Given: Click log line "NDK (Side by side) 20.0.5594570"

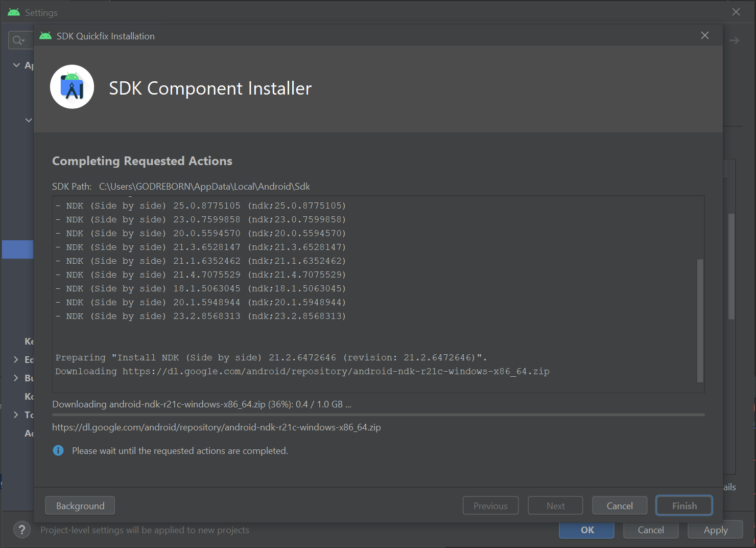Looking at the screenshot, I should tap(201, 233).
